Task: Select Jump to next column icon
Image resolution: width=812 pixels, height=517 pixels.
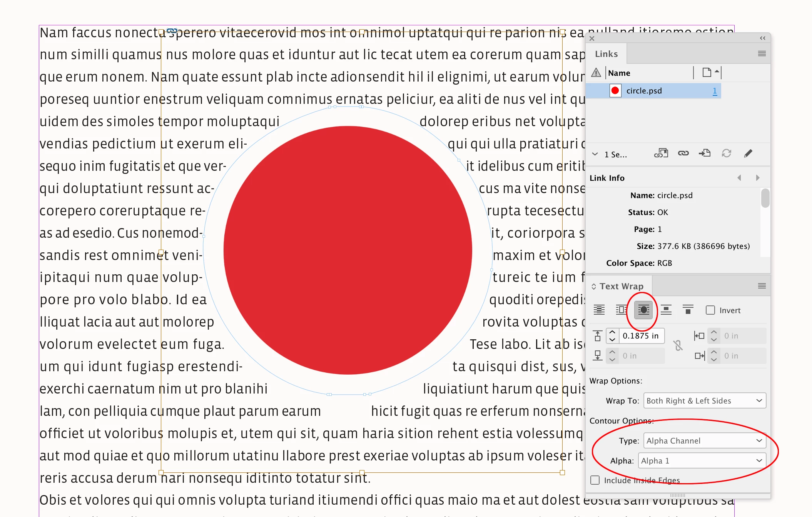Action: (x=688, y=310)
